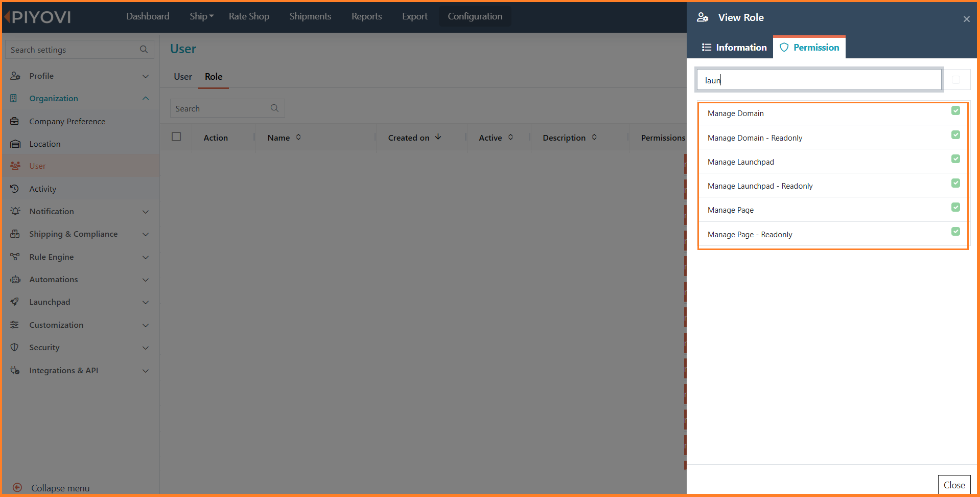The image size is (980, 497).
Task: Click the role table search magnifier
Action: pyautogui.click(x=274, y=108)
